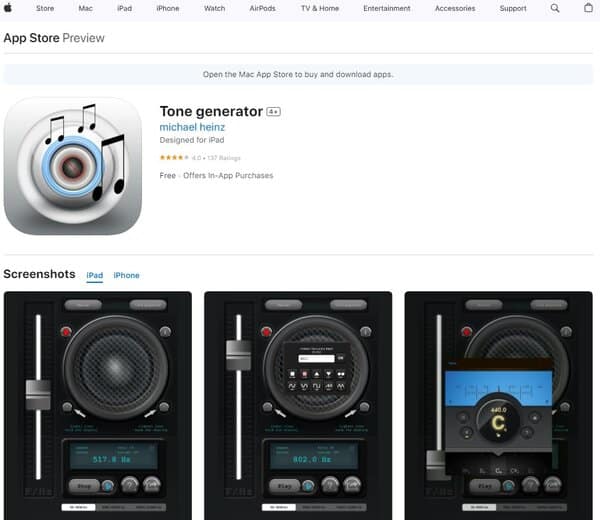Click the michael heinz developer link
This screenshot has width=600, height=520.
[x=192, y=127]
